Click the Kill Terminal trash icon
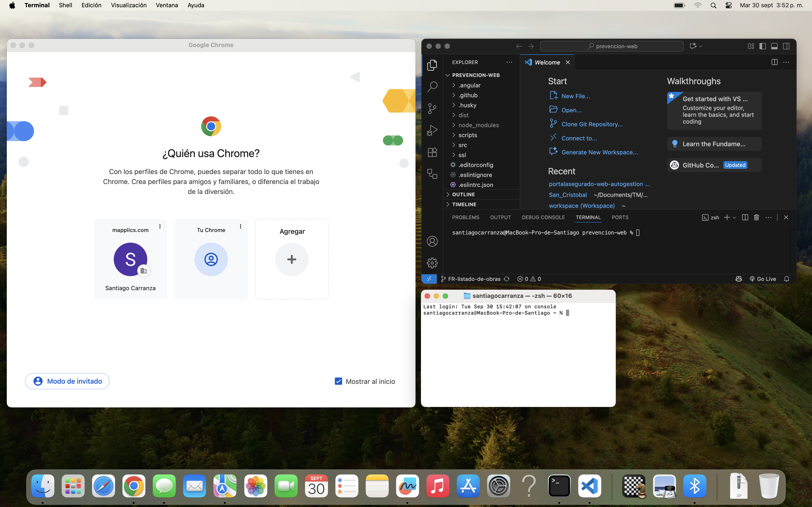 pos(756,217)
